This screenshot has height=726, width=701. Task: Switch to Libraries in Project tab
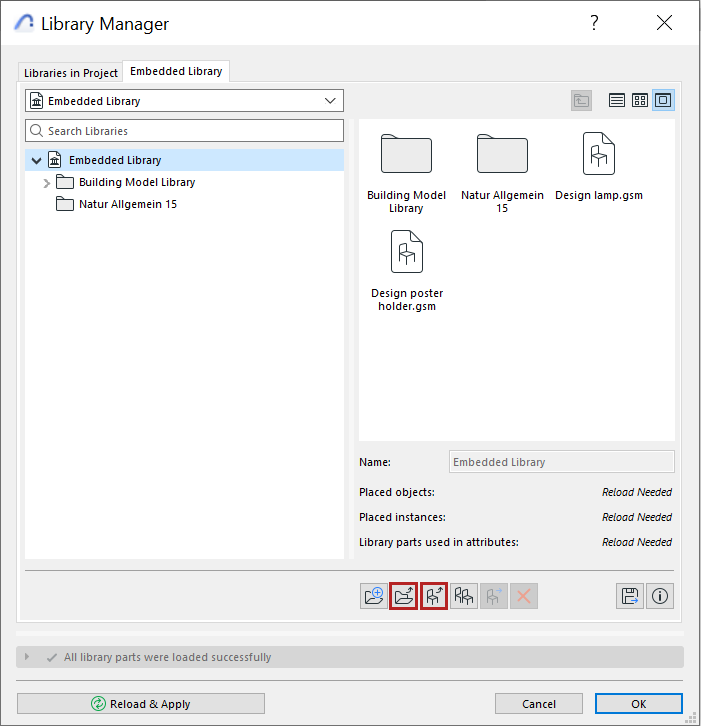pyautogui.click(x=70, y=73)
